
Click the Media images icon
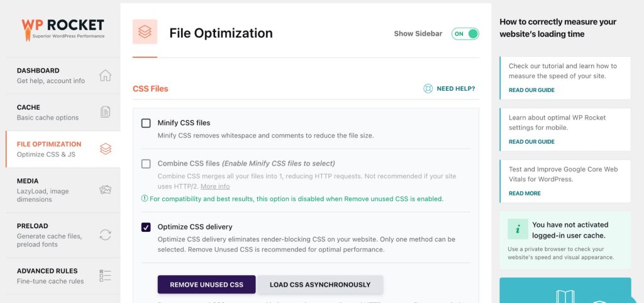(105, 190)
